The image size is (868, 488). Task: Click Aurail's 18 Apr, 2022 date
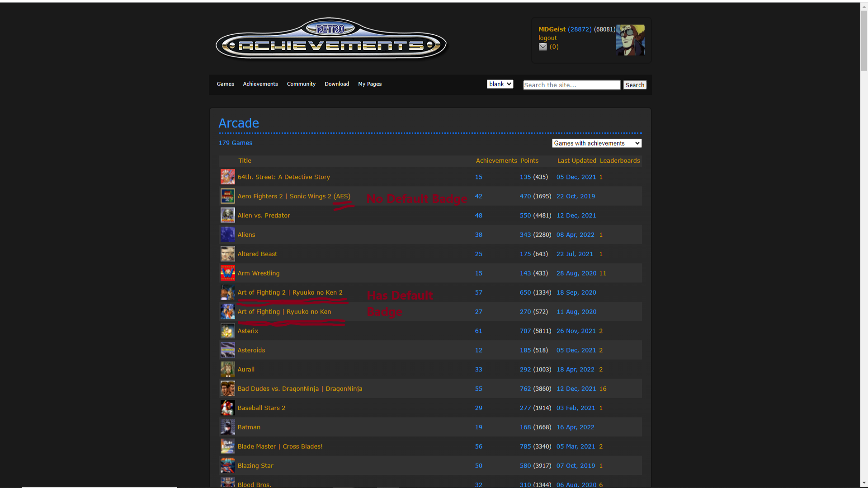click(x=575, y=370)
